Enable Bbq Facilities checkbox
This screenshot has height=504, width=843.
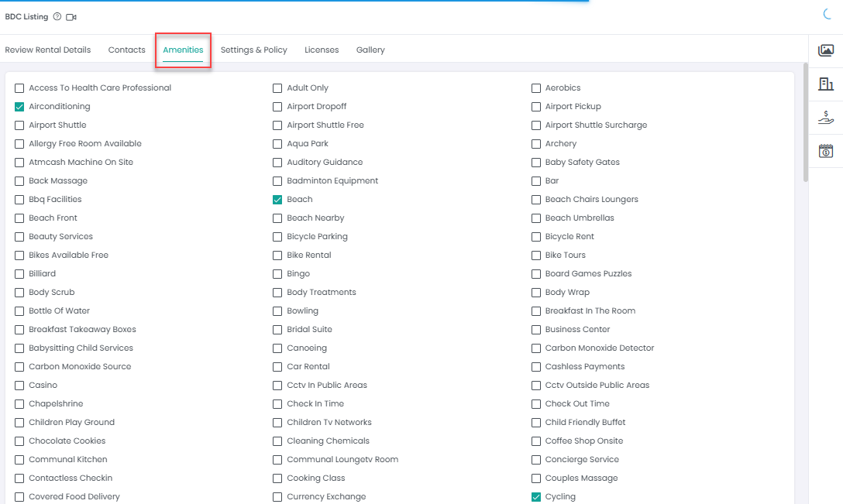tap(19, 199)
